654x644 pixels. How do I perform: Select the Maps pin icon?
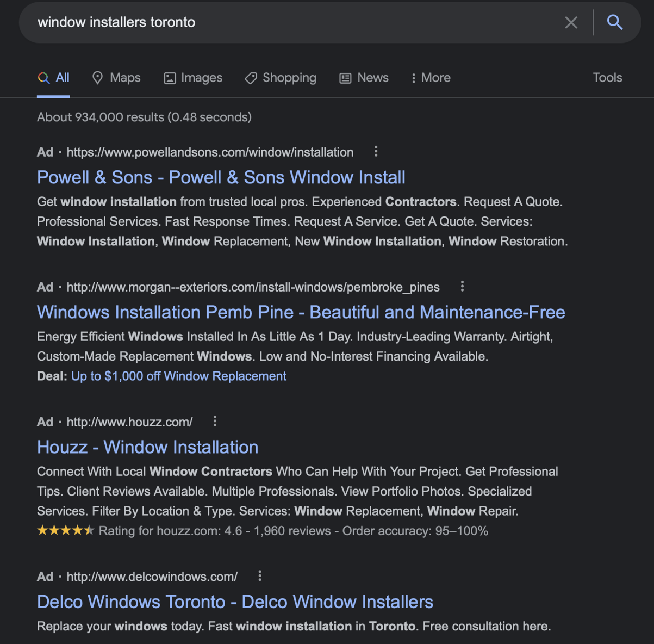click(x=98, y=78)
